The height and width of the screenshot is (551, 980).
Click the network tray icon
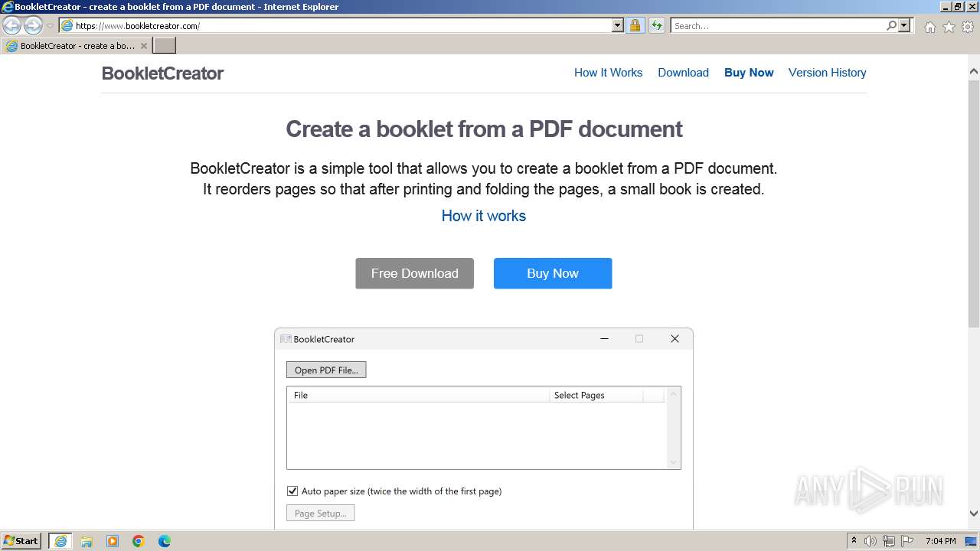coord(889,541)
